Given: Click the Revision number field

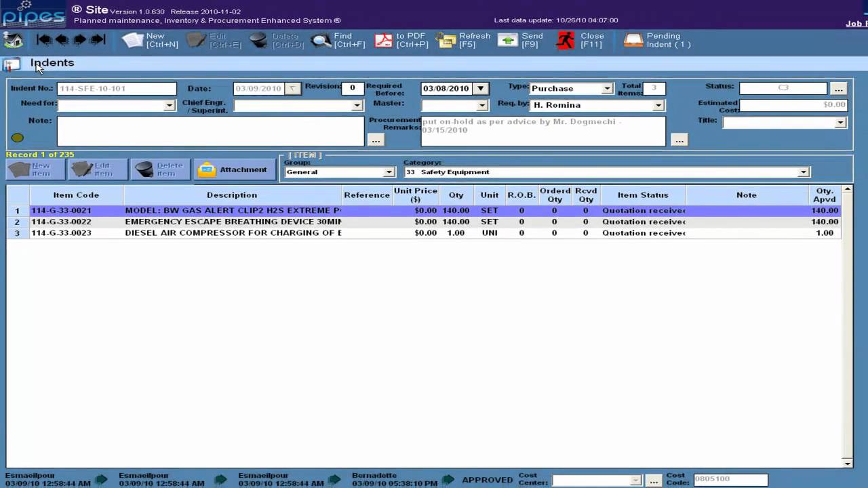Looking at the screenshot, I should 352,88.
